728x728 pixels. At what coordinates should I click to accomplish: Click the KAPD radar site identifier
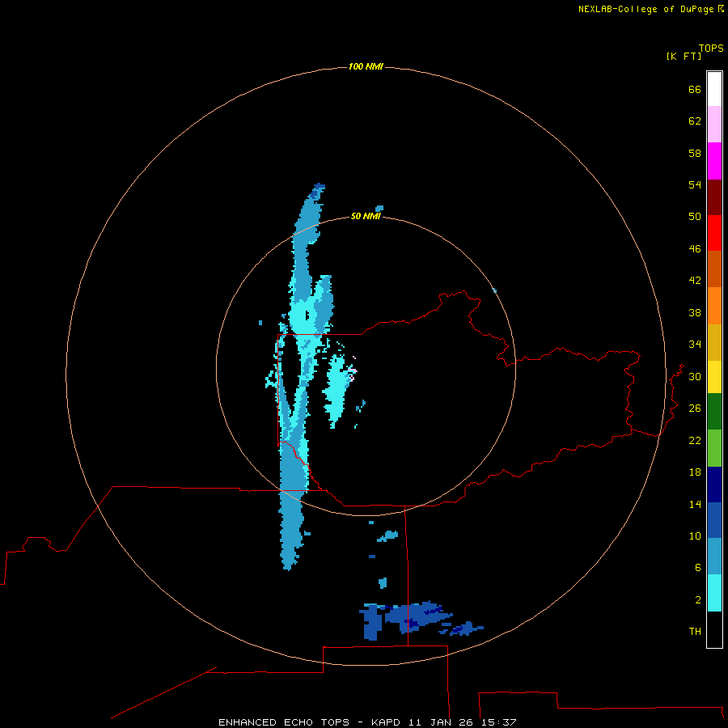click(387, 722)
